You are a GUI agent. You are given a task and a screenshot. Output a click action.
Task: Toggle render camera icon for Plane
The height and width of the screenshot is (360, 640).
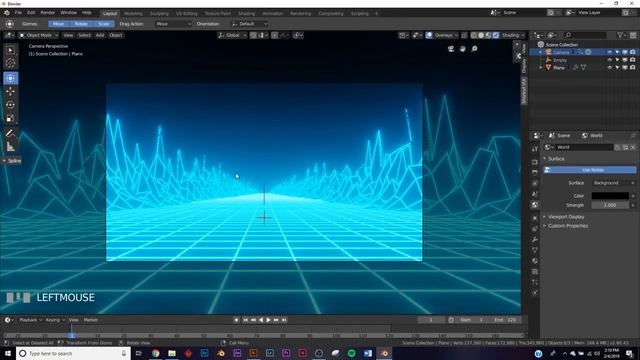click(x=633, y=68)
